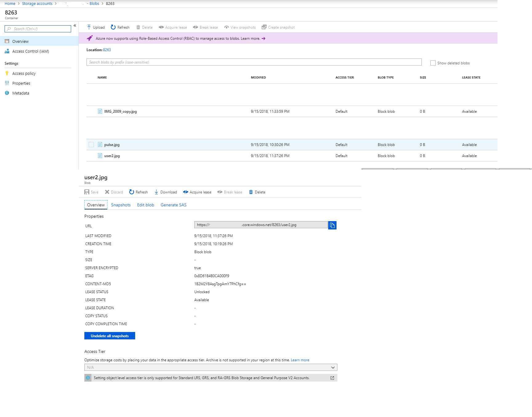
Task: Click the pulse.jpg file icon
Action: [100, 144]
